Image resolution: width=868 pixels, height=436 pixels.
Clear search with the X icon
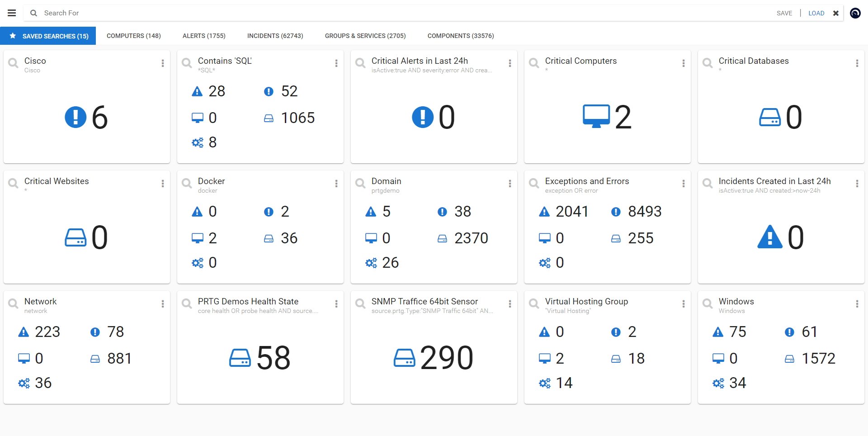click(x=836, y=13)
